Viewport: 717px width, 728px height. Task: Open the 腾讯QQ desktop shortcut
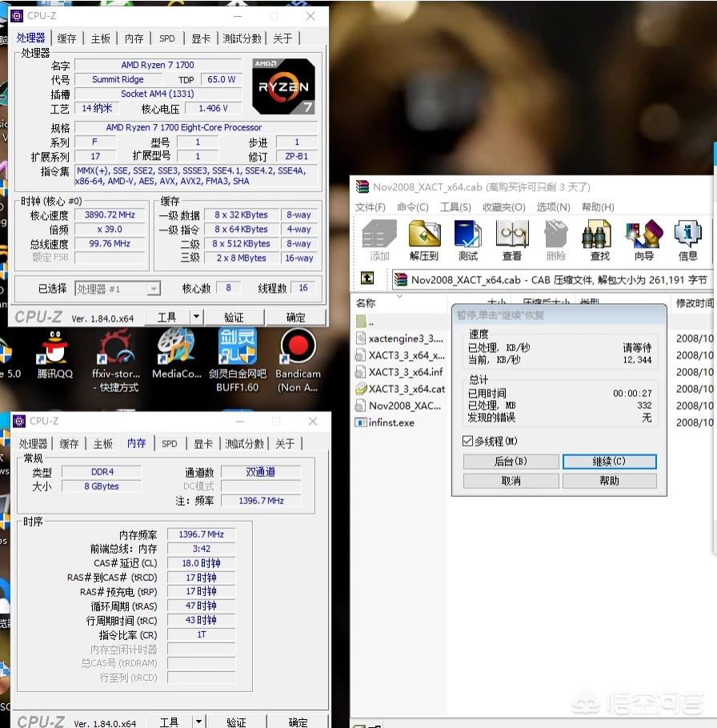click(x=54, y=354)
